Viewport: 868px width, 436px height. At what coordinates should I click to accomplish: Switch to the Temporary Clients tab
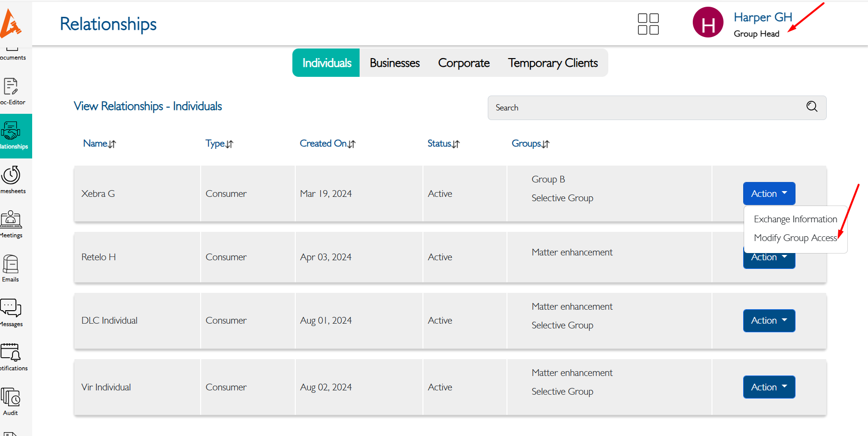pyautogui.click(x=553, y=62)
